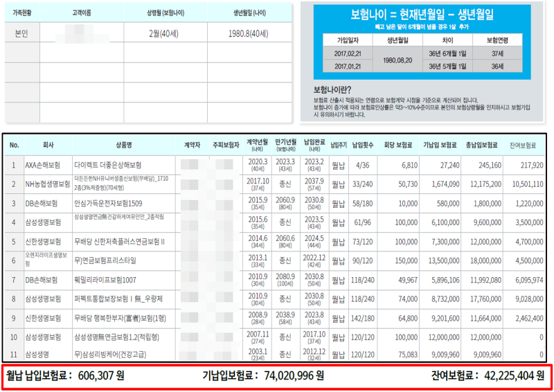The image size is (554, 392).
Task: Click the 37세 insurance age cell
Action: pyautogui.click(x=497, y=54)
